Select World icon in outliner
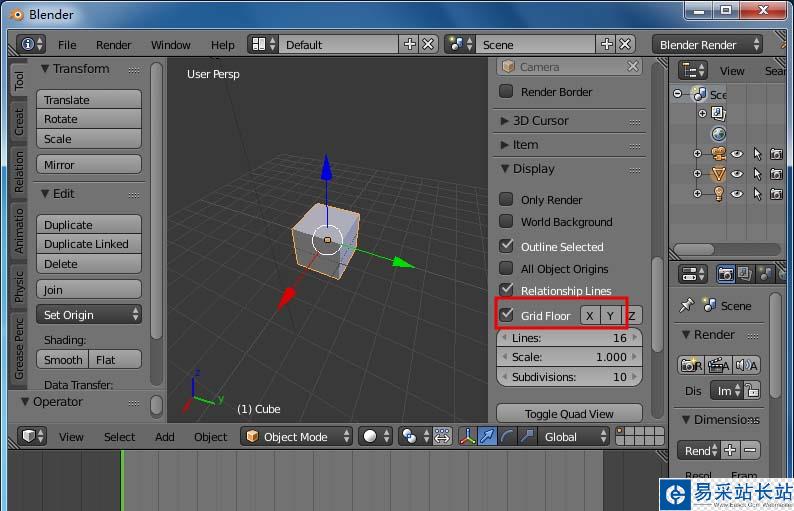The image size is (794, 511). pyautogui.click(x=718, y=134)
